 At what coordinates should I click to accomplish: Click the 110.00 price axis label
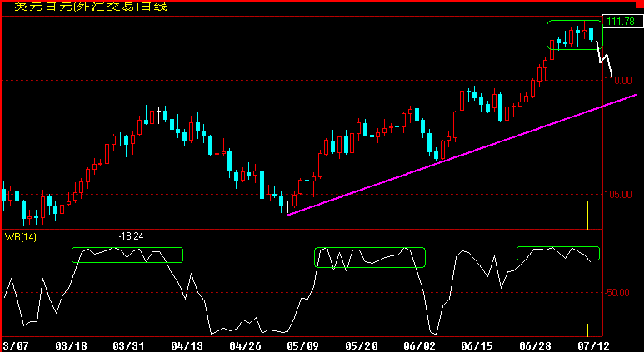[x=618, y=81]
